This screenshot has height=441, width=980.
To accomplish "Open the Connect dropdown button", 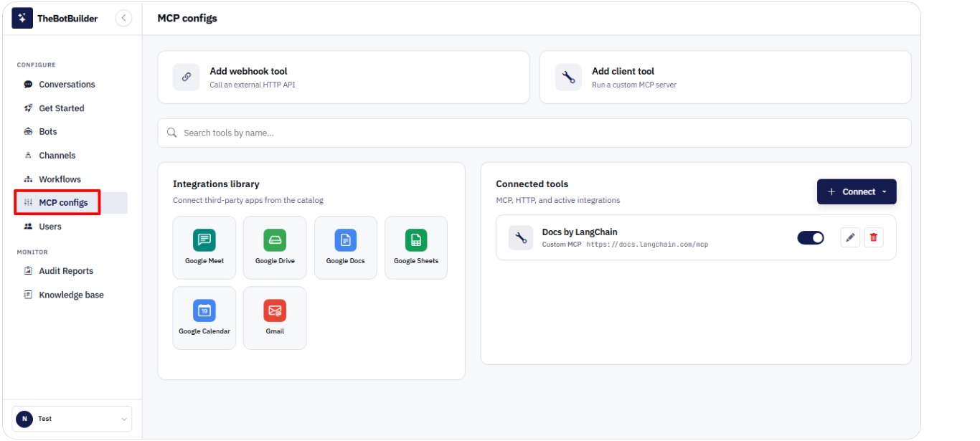I will (857, 191).
